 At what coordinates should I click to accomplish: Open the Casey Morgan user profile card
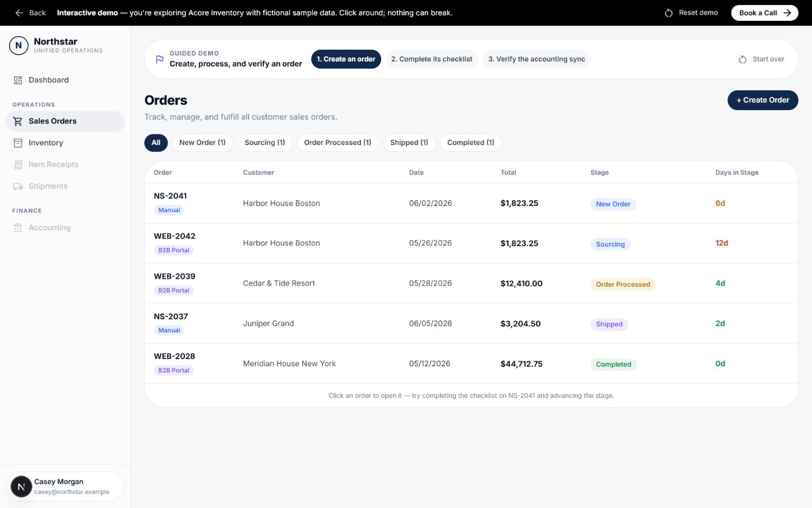(x=65, y=487)
